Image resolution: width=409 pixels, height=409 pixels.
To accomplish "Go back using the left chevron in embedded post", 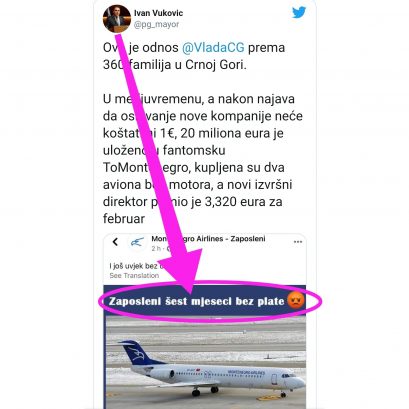I will point(115,242).
